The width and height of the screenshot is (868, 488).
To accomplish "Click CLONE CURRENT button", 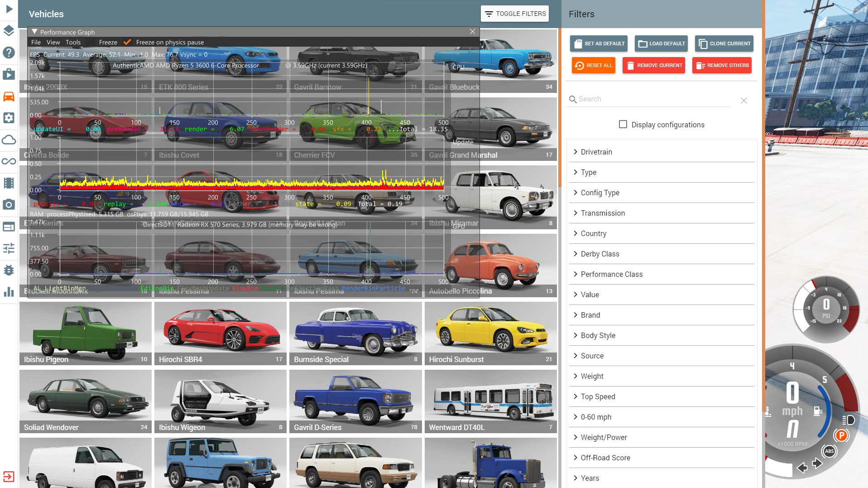I will pos(724,43).
